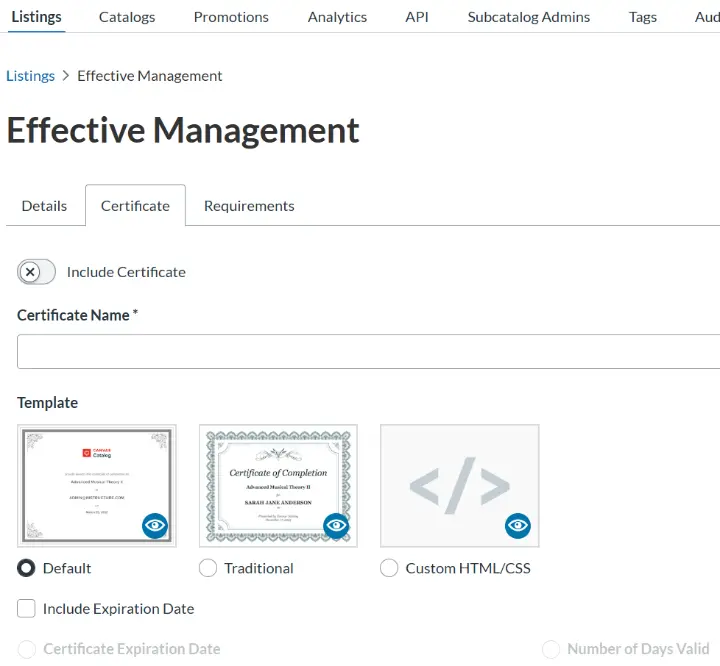Preview the Traditional template via eye icon
The image size is (720, 666).
336,526
